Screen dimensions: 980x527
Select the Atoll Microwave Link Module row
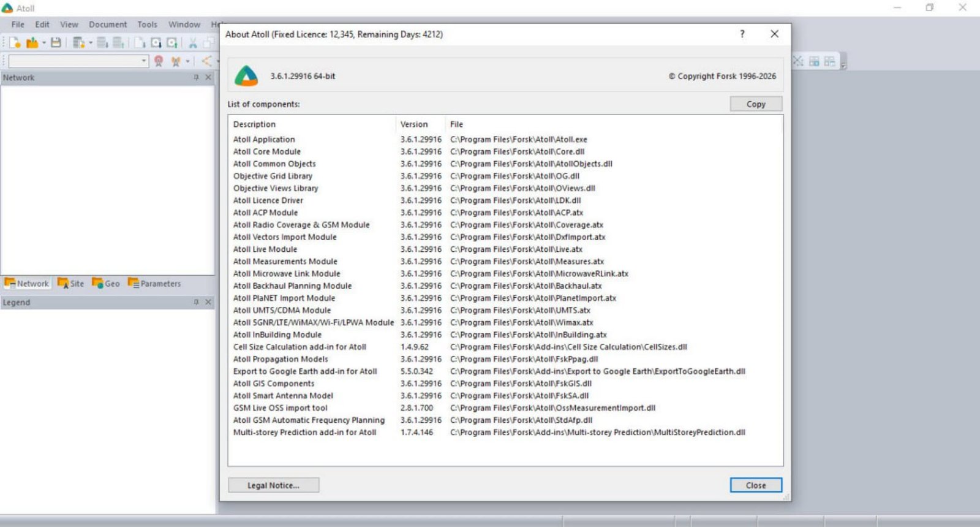[505, 274]
